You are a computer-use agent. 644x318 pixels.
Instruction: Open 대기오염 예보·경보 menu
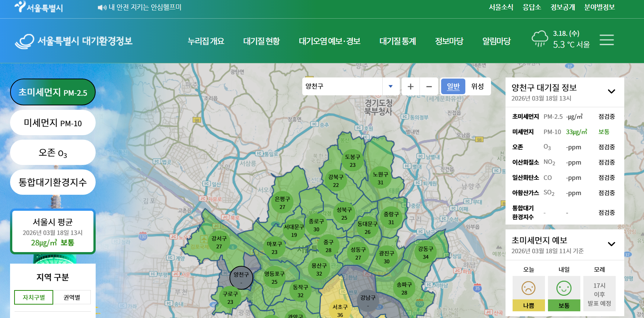pyautogui.click(x=329, y=41)
